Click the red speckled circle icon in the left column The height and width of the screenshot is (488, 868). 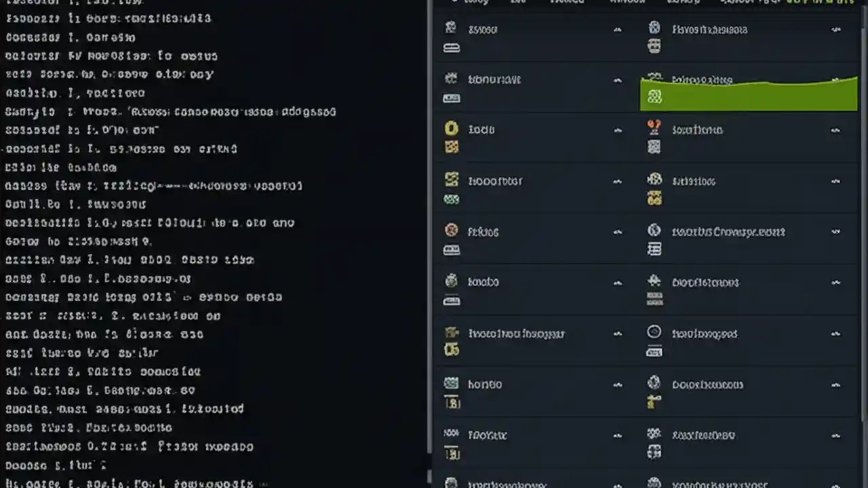452,231
